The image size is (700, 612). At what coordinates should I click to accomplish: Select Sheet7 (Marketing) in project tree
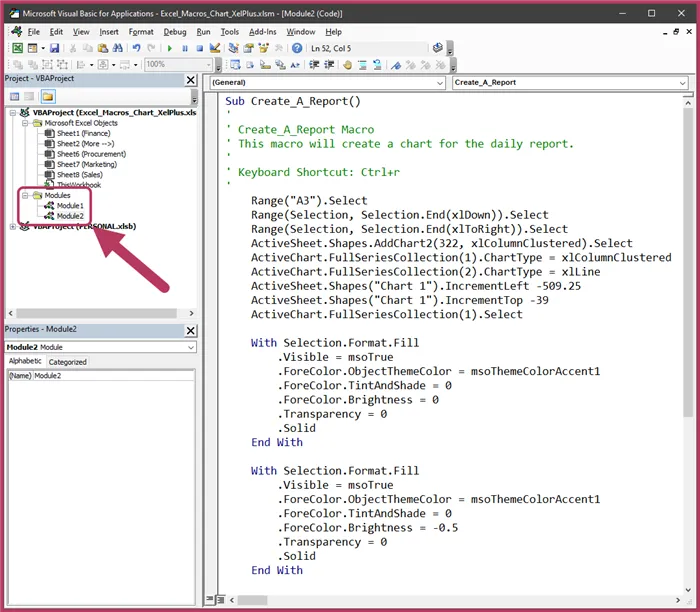point(86,164)
